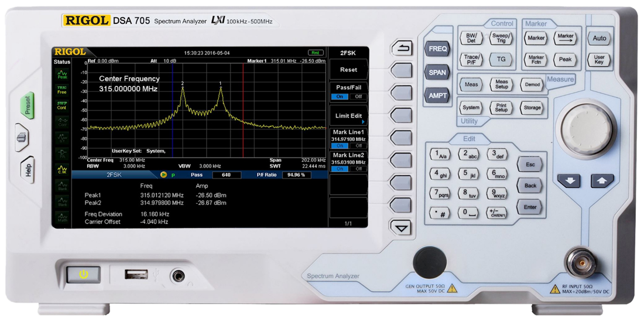This screenshot has width=644, height=321.
Task: Open the Meas key
Action: 471,85
